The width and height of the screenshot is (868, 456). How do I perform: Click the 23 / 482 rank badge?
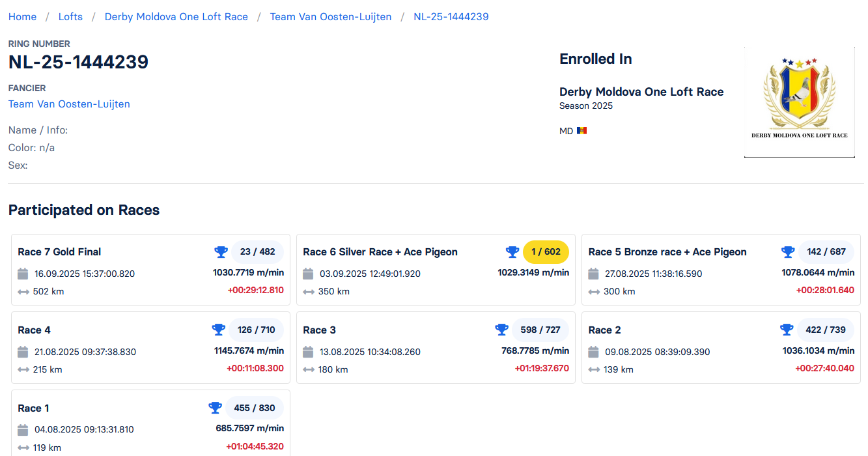pos(257,252)
